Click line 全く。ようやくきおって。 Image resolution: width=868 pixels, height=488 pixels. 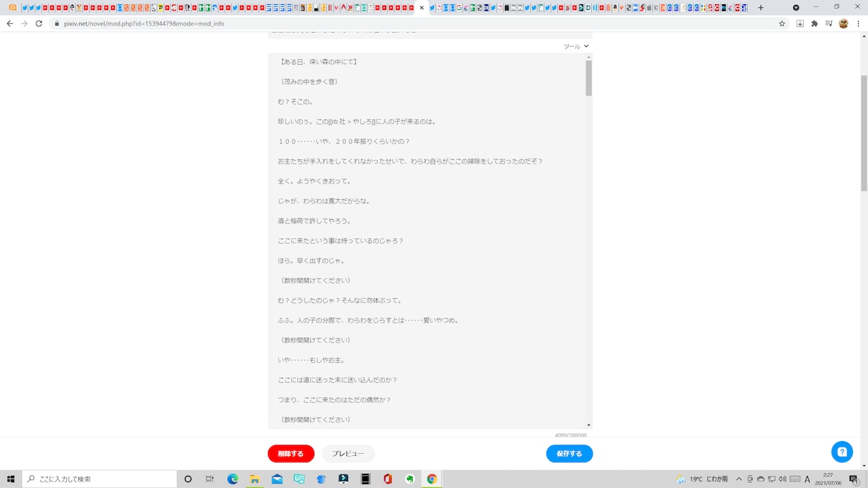[x=314, y=181]
